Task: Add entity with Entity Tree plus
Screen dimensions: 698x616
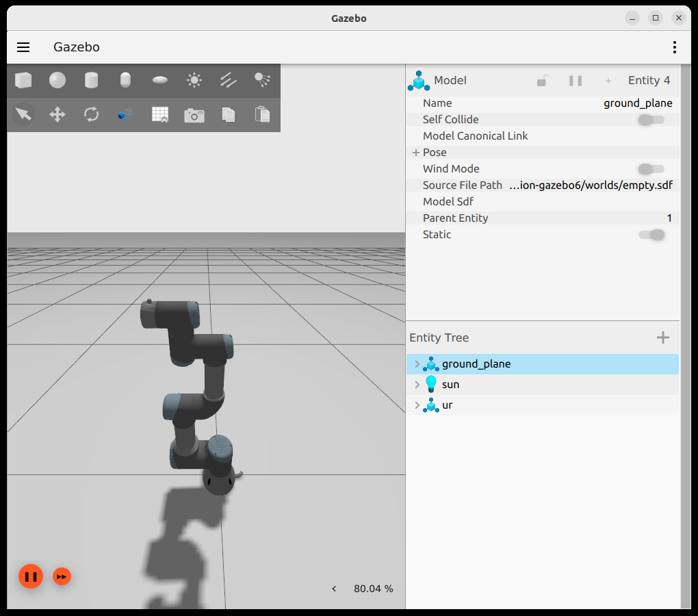Action: pyautogui.click(x=663, y=337)
